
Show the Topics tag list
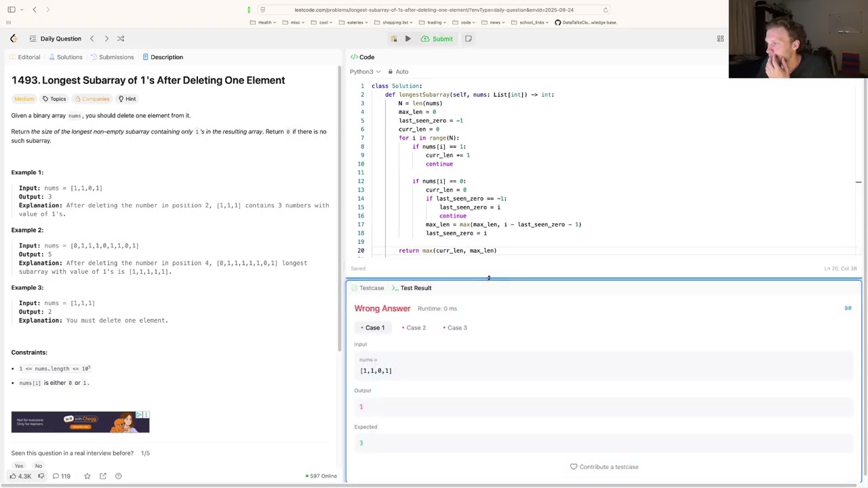pyautogui.click(x=54, y=99)
